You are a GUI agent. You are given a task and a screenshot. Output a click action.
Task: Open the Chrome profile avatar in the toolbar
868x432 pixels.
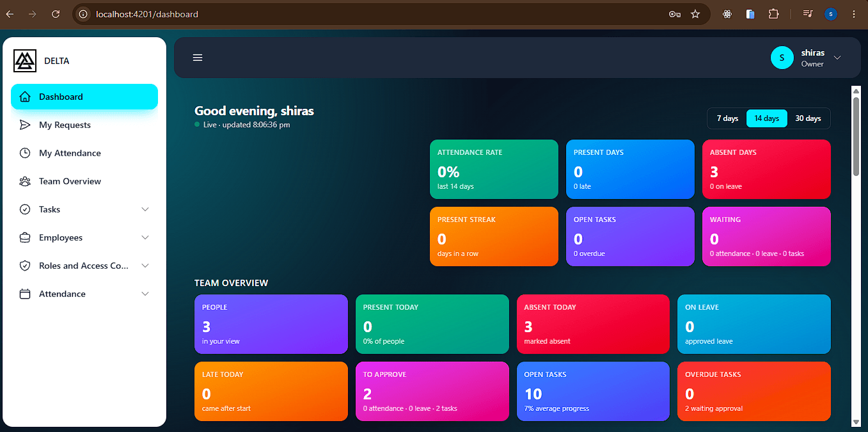pos(831,14)
